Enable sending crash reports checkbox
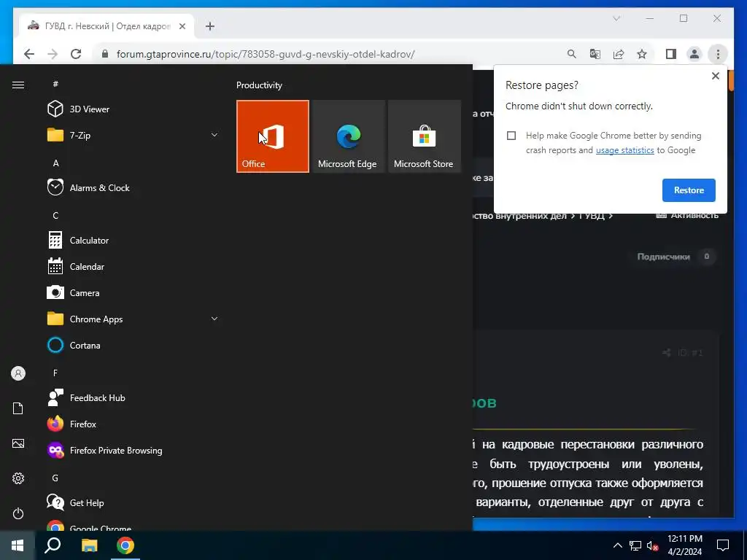 pyautogui.click(x=511, y=136)
